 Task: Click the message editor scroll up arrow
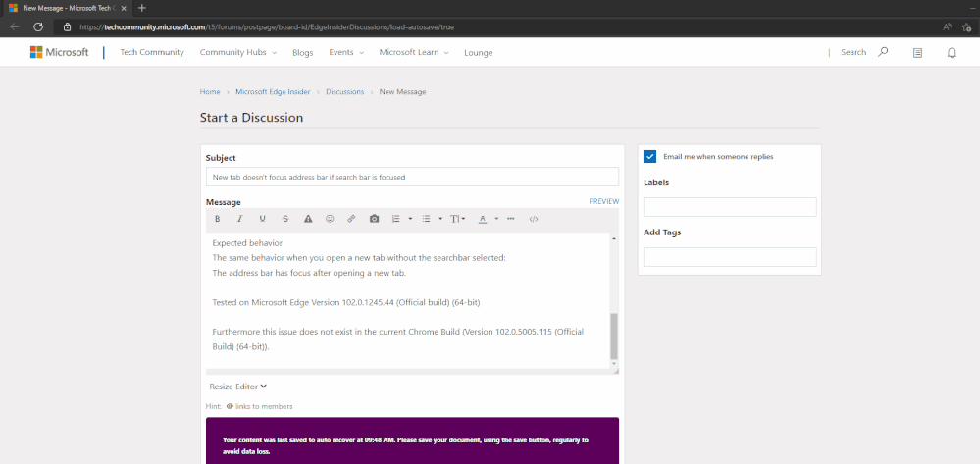(x=614, y=239)
